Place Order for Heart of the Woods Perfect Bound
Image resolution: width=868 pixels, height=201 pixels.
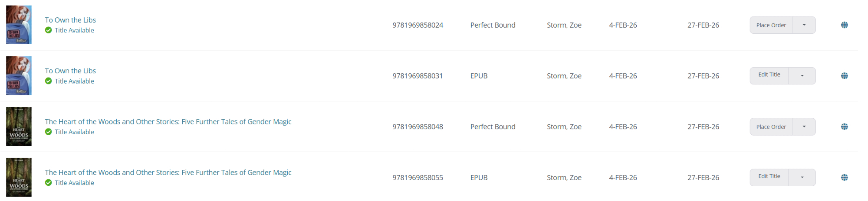(771, 126)
